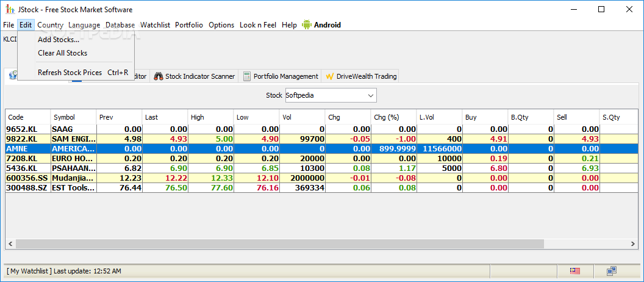Select the AMNE code cell

tap(28, 149)
